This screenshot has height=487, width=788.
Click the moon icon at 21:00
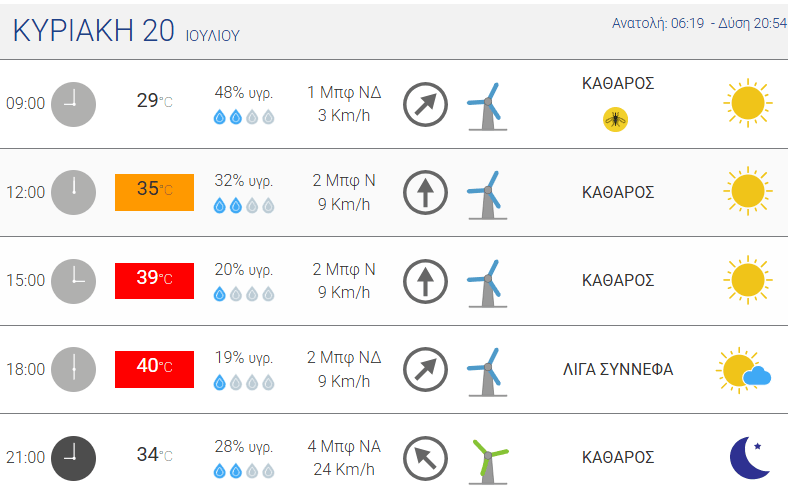coord(750,458)
